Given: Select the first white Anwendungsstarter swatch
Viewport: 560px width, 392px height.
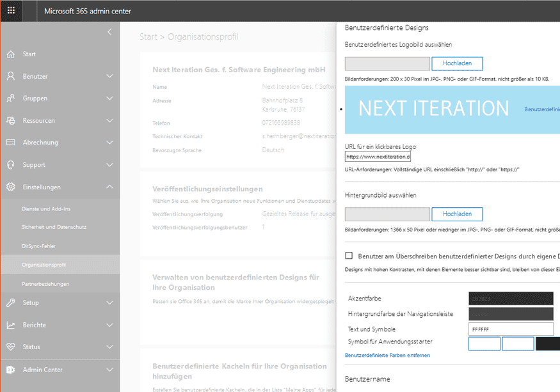Looking at the screenshot, I should (x=484, y=343).
